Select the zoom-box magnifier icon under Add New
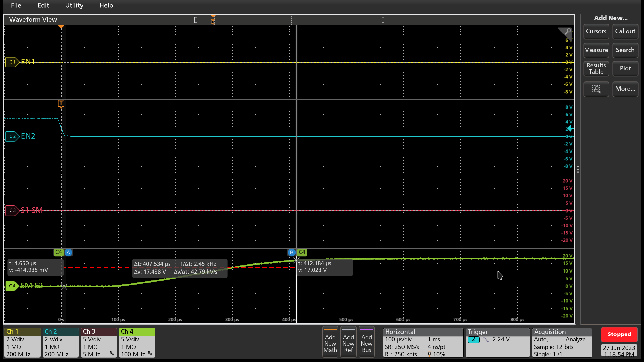Viewport: 644px width, 362px height. click(x=596, y=89)
